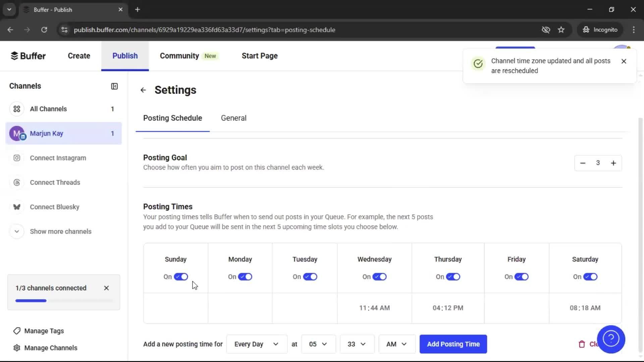
Task: Switch to the General tab
Action: click(233, 118)
